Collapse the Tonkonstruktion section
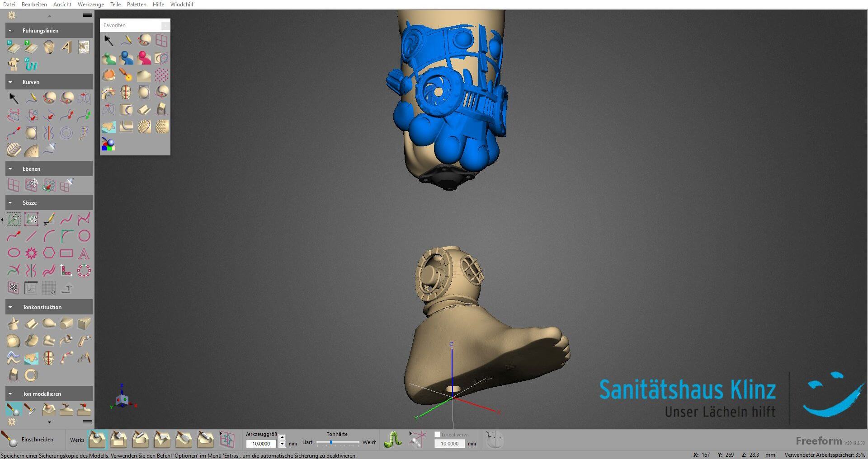868x459 pixels. pyautogui.click(x=10, y=307)
